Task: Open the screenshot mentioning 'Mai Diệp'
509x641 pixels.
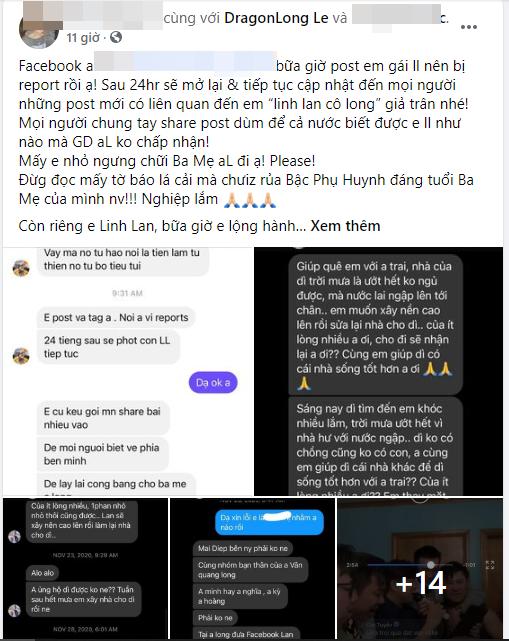Action: (252, 568)
